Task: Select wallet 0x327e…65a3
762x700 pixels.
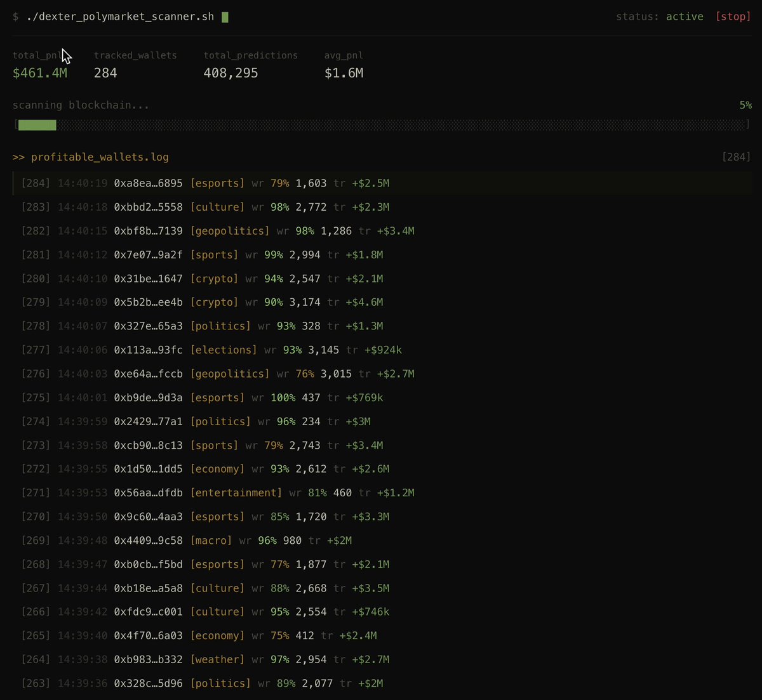Action: tap(149, 326)
